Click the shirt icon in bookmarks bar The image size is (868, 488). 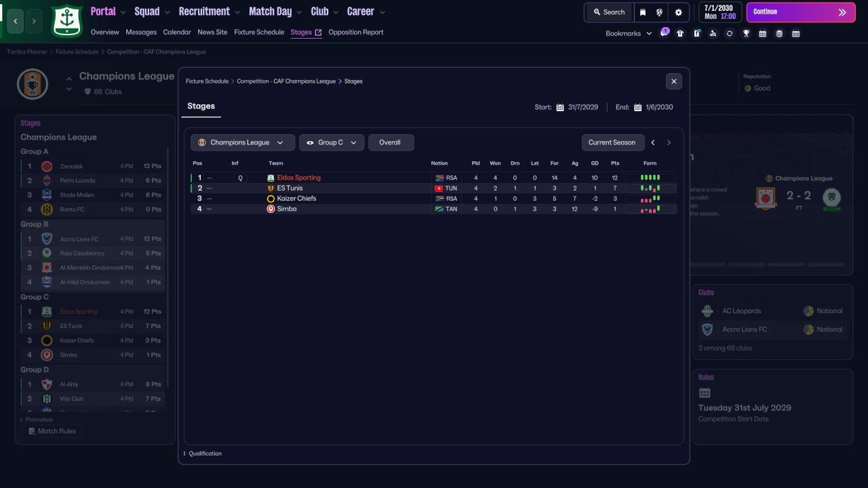tap(680, 33)
